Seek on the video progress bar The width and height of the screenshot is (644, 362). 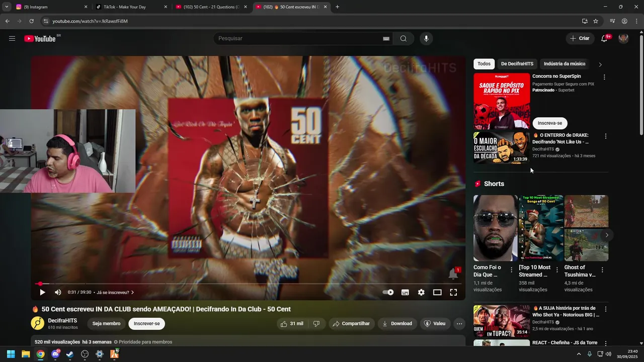coord(248,284)
